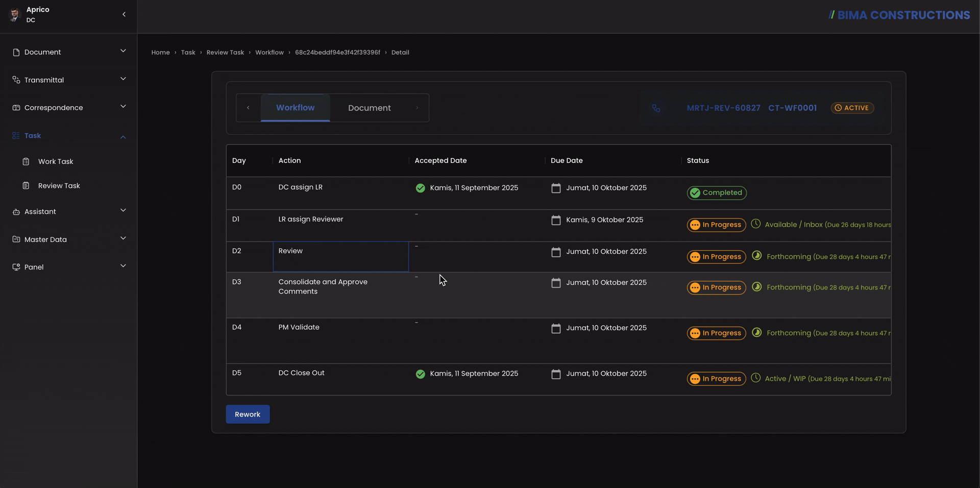
Task: Click calendar icon in D1 due date
Action: pyautogui.click(x=556, y=220)
